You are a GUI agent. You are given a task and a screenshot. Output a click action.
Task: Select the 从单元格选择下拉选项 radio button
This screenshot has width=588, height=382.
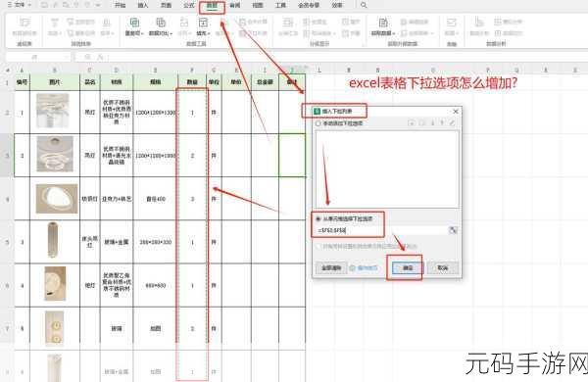tap(318, 219)
